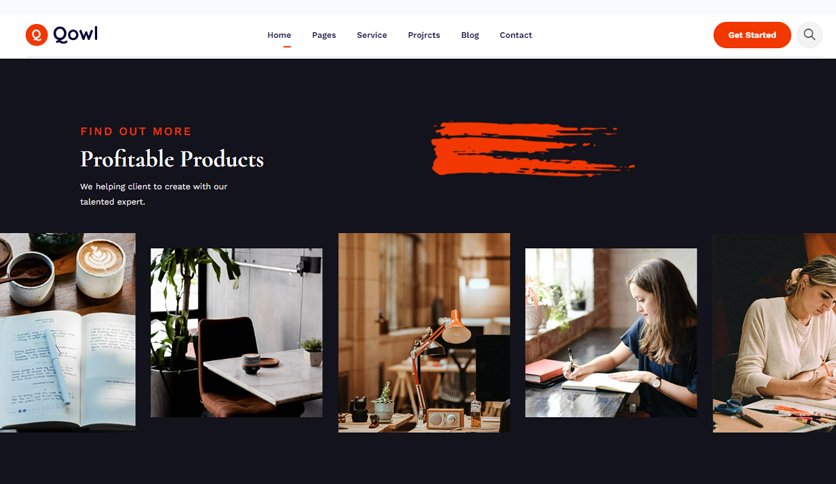
Task: Open the woman writing at window image
Action: pyautogui.click(x=611, y=332)
